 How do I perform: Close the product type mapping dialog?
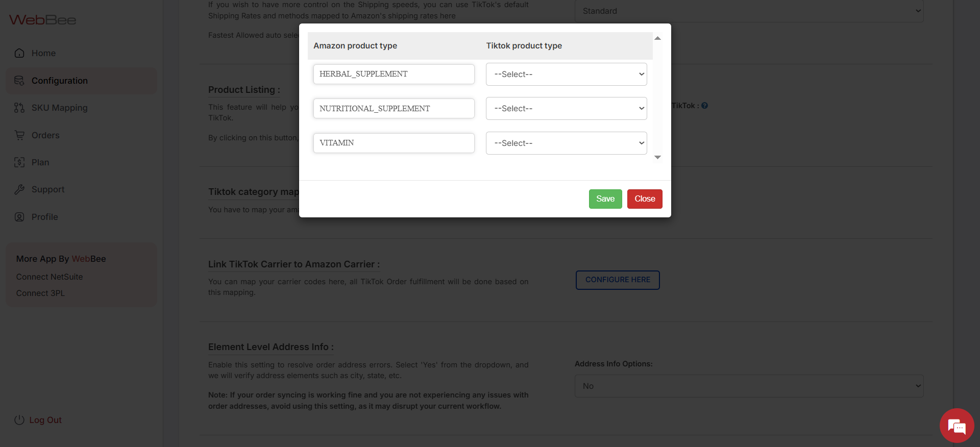point(644,199)
